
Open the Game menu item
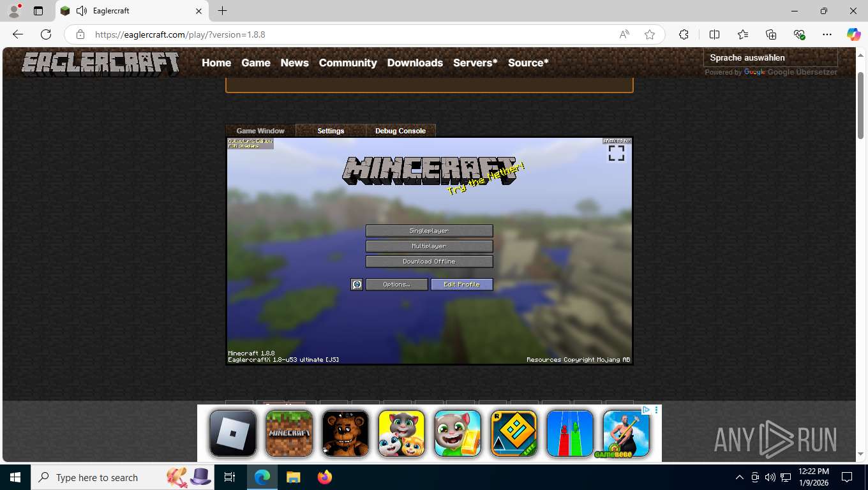[x=256, y=63]
